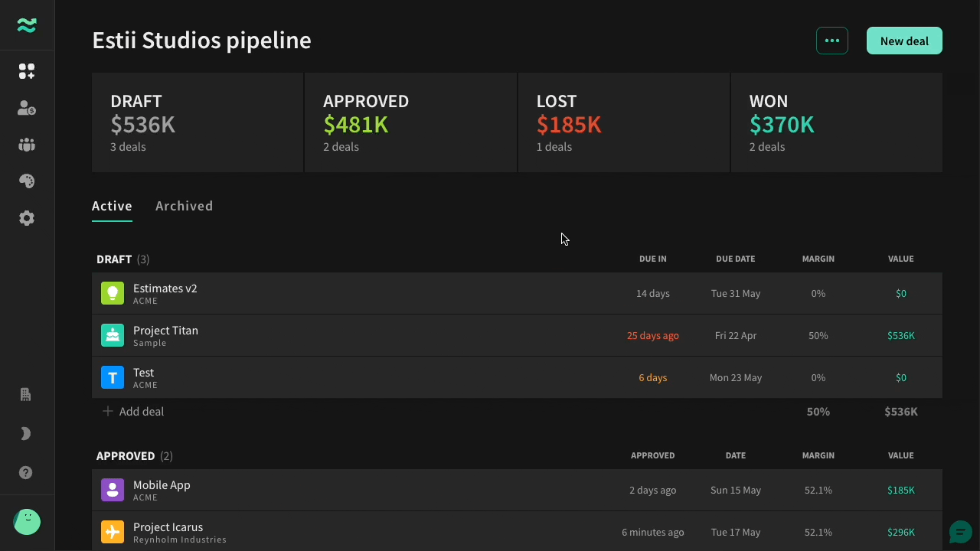This screenshot has height=551, width=980.
Task: Open the chat support bubble icon
Action: click(x=960, y=532)
